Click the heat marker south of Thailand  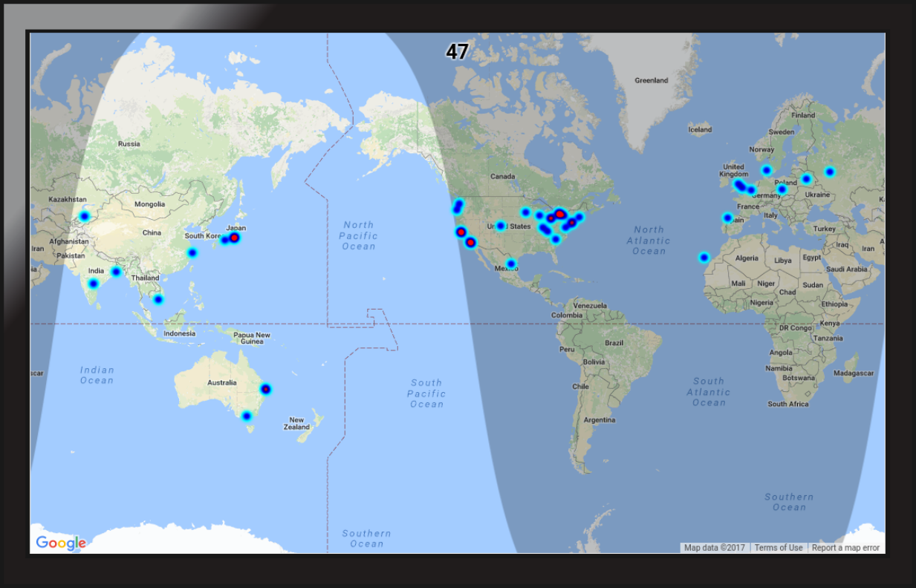coord(157,299)
